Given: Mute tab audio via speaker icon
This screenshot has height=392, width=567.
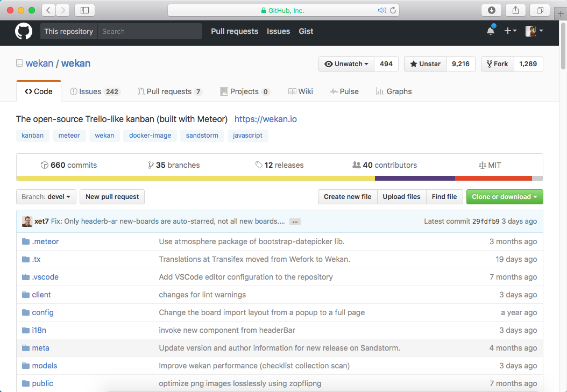Looking at the screenshot, I should [x=382, y=10].
